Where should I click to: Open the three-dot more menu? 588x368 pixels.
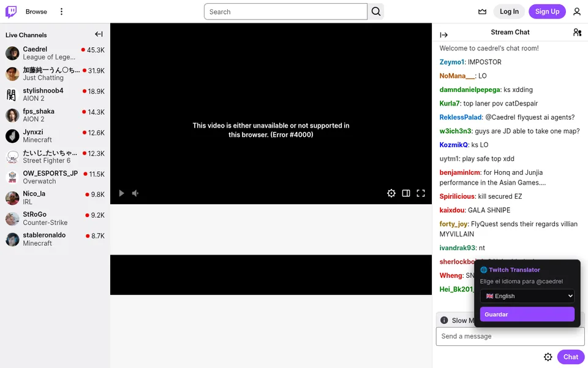tap(61, 12)
